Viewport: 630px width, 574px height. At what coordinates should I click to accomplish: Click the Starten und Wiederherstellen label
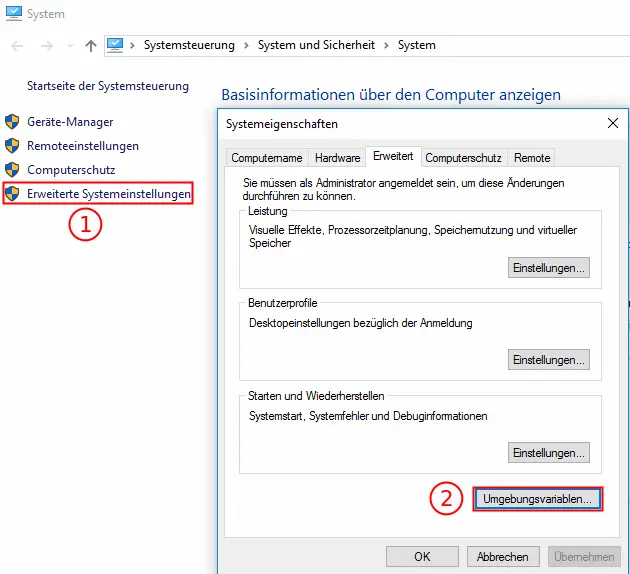coord(316,396)
